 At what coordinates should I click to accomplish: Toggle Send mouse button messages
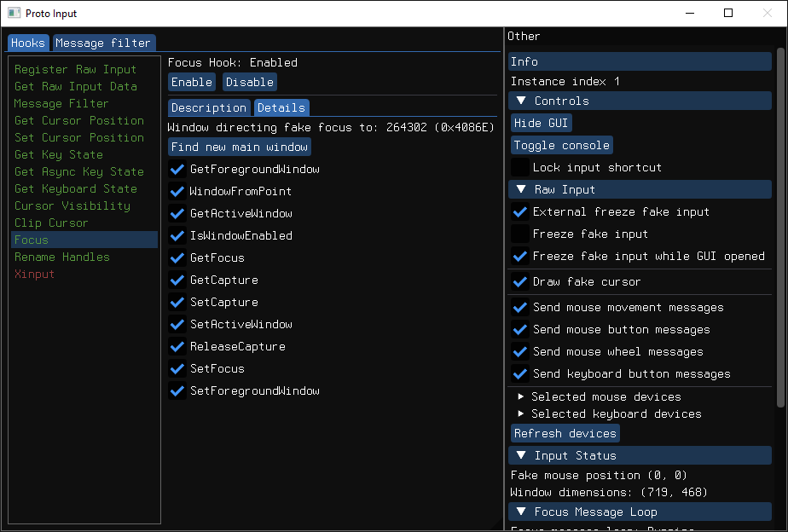click(x=519, y=329)
